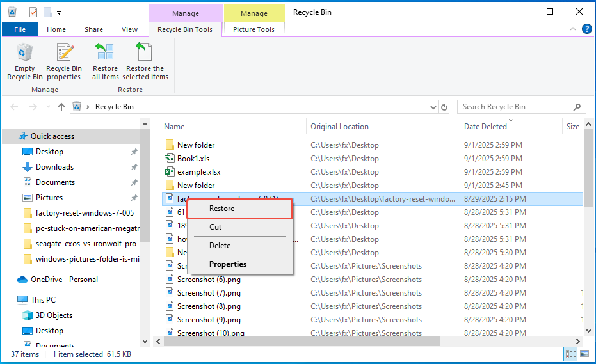Sort by the Date Deleted column

(485, 127)
